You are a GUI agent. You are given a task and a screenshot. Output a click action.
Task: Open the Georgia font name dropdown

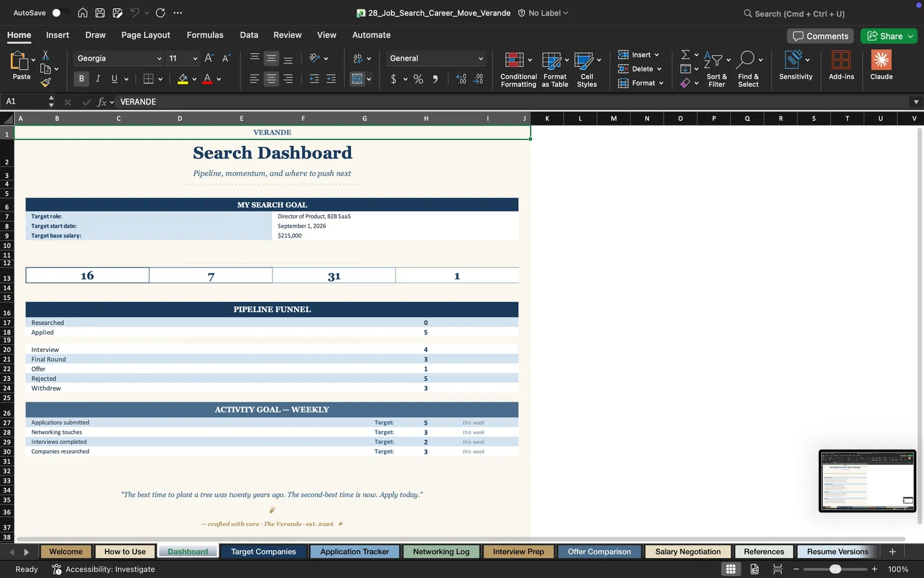(159, 58)
